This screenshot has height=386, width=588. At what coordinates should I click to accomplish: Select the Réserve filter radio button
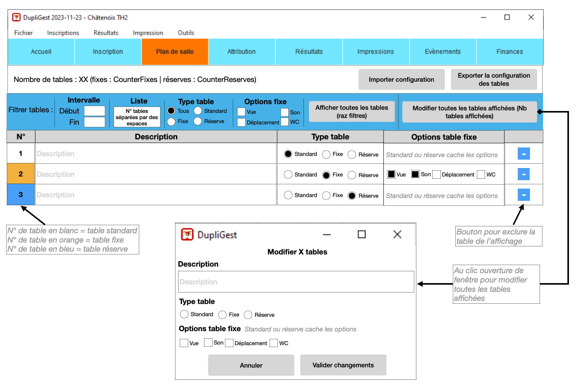[x=198, y=121]
